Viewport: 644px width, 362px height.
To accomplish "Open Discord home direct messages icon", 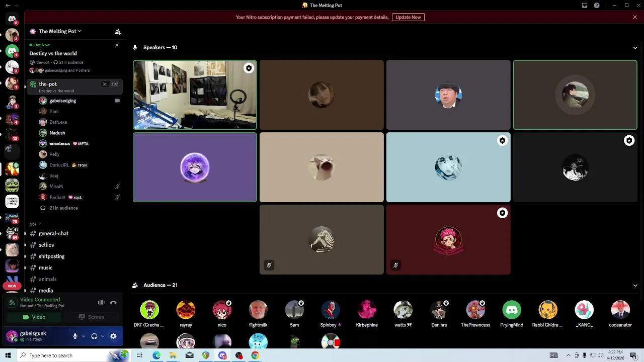I will point(12,19).
